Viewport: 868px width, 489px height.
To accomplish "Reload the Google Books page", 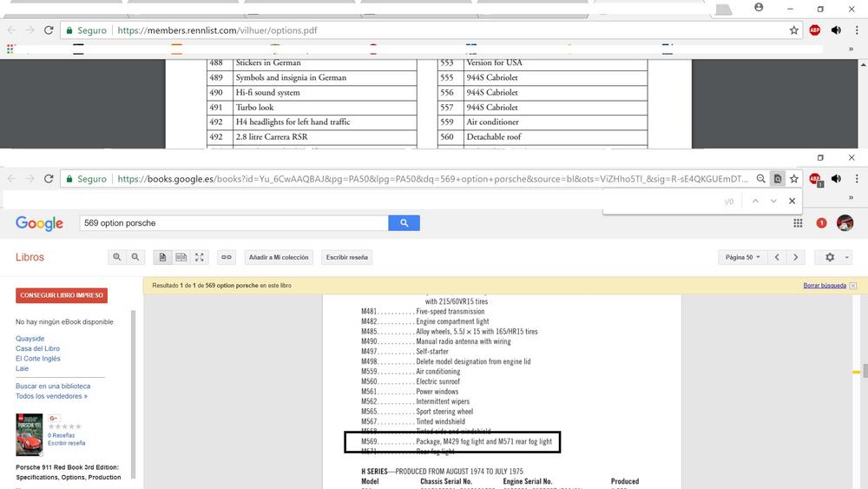I will (x=49, y=179).
